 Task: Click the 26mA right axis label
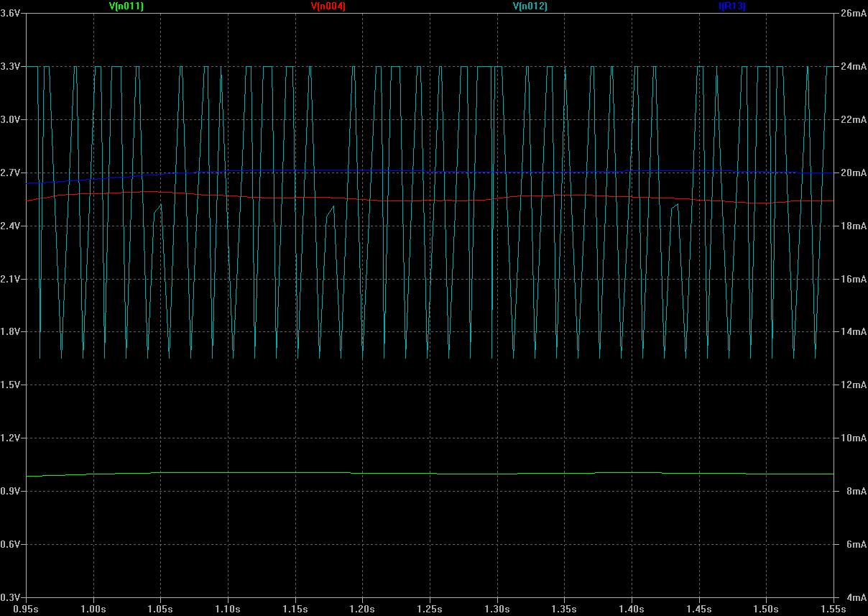tap(852, 14)
